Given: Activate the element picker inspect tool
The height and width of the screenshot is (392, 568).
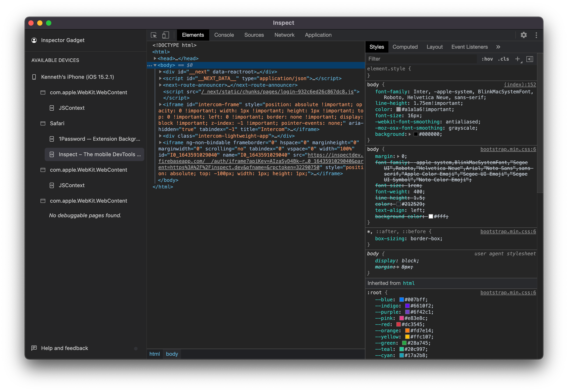Looking at the screenshot, I should [154, 35].
